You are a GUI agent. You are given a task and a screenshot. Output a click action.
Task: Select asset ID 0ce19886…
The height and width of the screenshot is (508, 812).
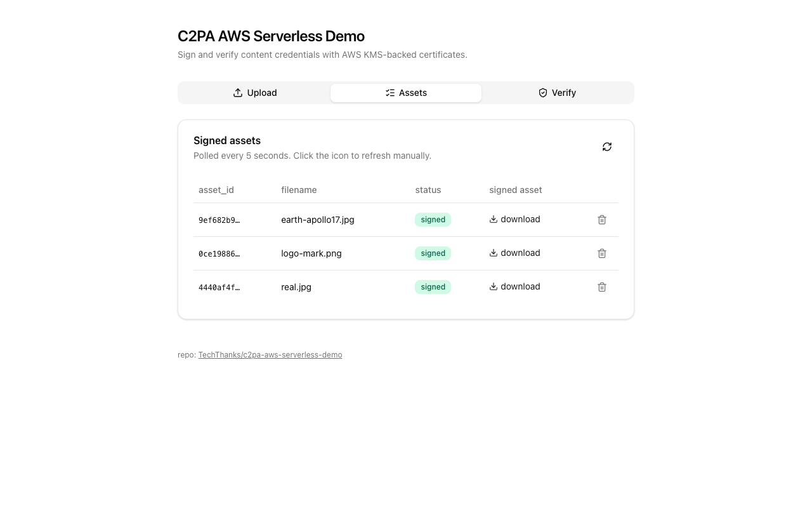(x=219, y=254)
